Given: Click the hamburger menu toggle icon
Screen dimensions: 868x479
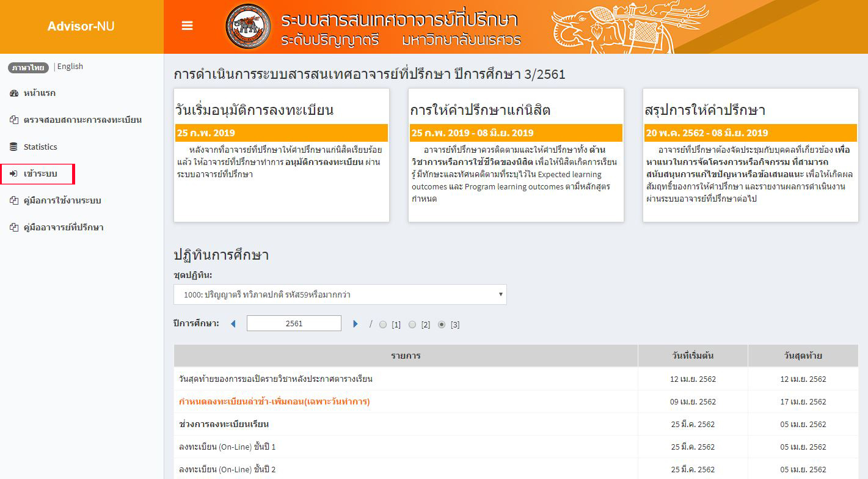Looking at the screenshot, I should tap(188, 26).
